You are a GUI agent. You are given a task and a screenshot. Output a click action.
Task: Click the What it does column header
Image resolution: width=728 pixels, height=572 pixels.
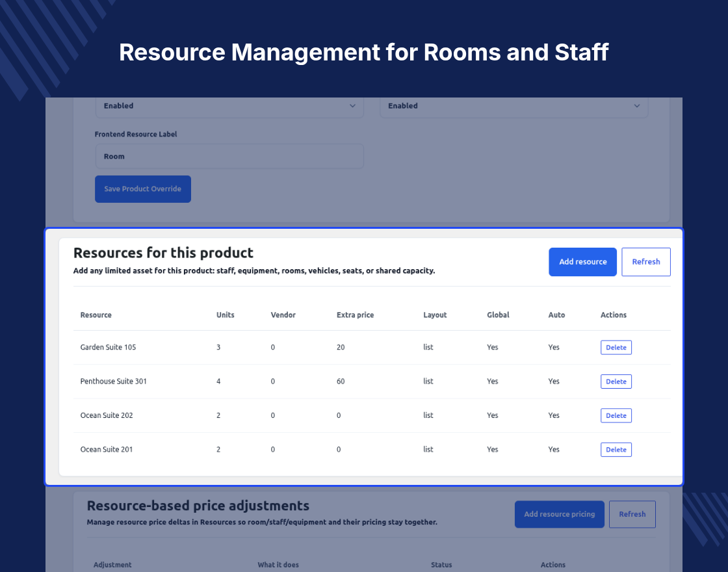278,565
